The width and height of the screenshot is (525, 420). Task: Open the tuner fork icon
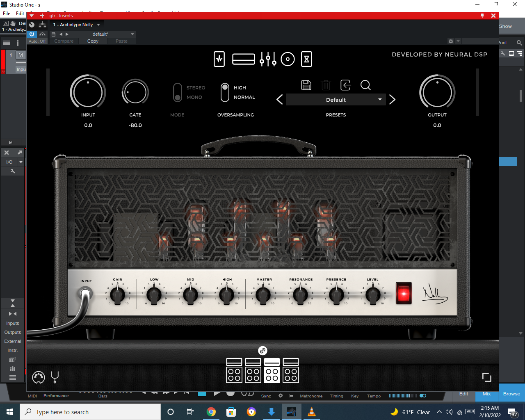(x=55, y=377)
